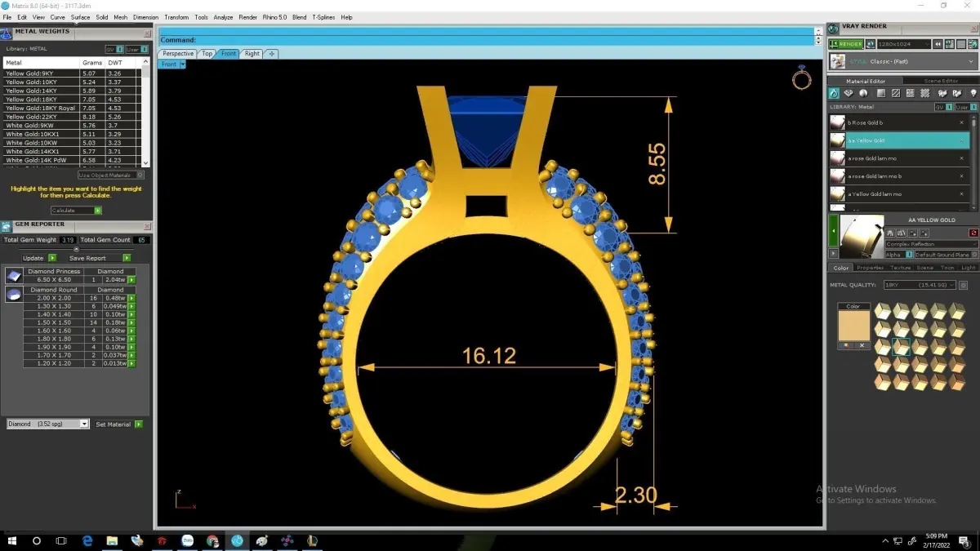Open the color wheel picker under Color swatch
The height and width of the screenshot is (551, 980).
[846, 345]
